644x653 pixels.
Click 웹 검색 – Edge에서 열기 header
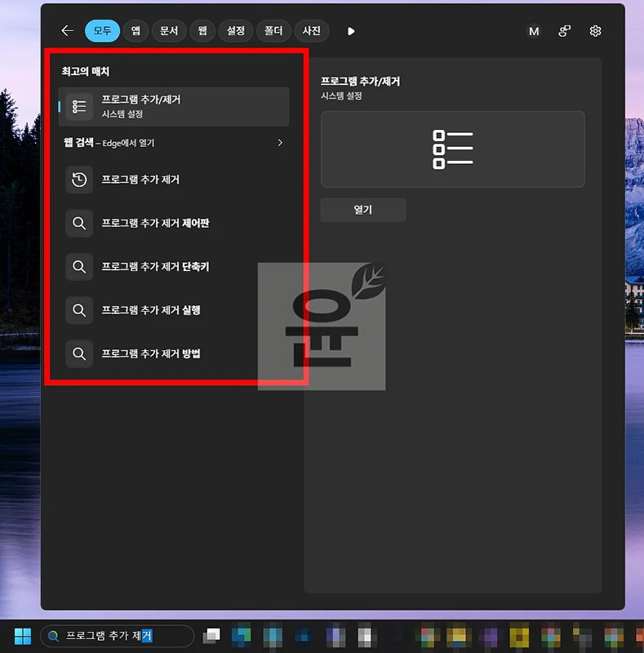coord(109,143)
